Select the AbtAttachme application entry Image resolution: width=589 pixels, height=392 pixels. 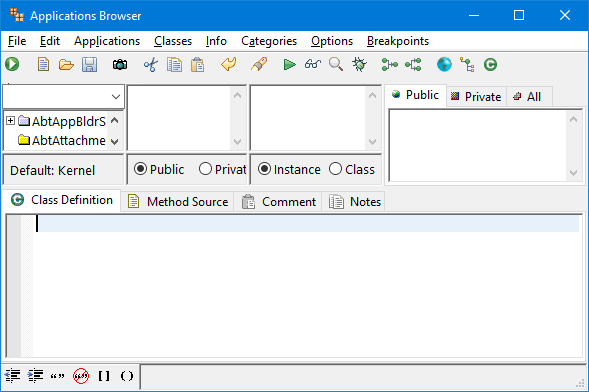[69, 140]
